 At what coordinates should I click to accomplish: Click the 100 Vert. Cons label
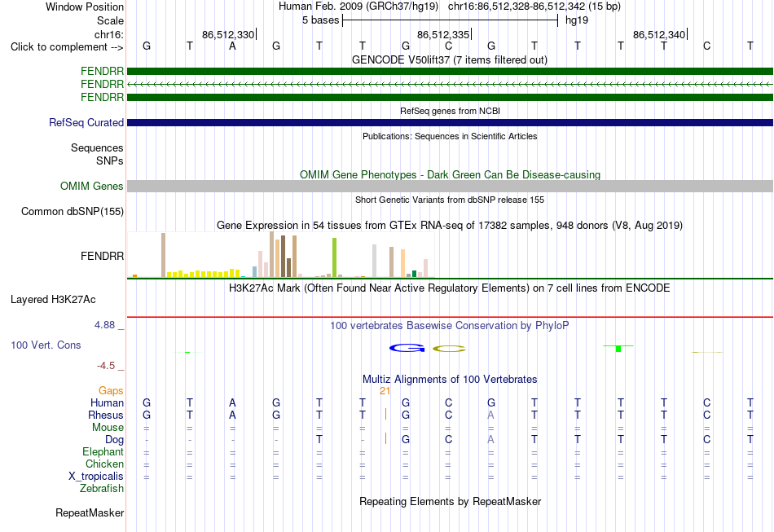pos(46,345)
